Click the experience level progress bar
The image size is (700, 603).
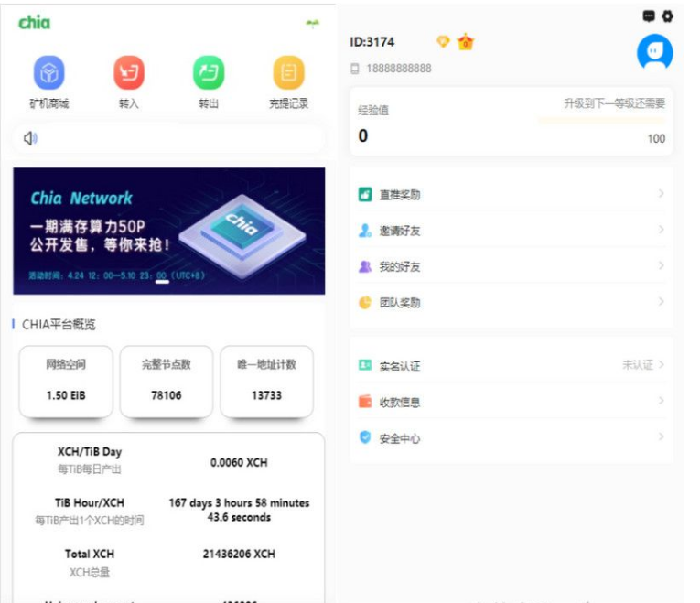pyautogui.click(x=601, y=120)
